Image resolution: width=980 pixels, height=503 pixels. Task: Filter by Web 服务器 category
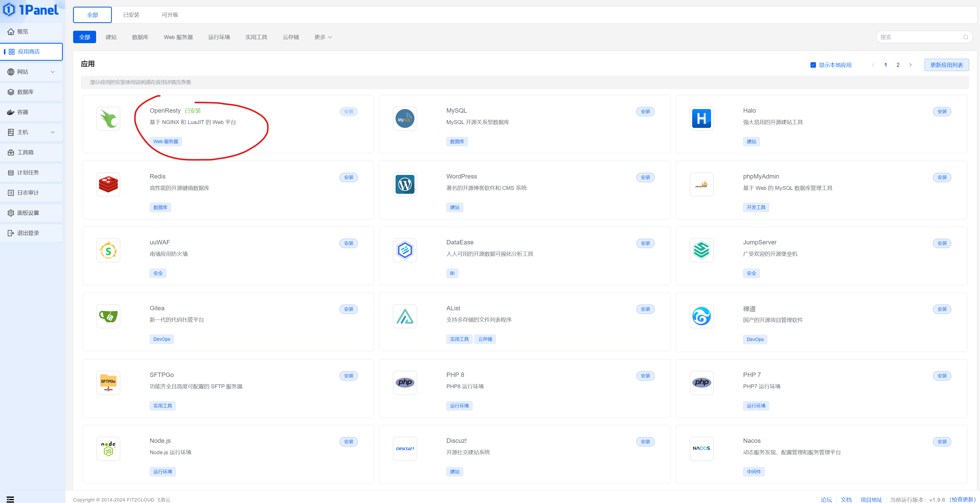pyautogui.click(x=178, y=37)
